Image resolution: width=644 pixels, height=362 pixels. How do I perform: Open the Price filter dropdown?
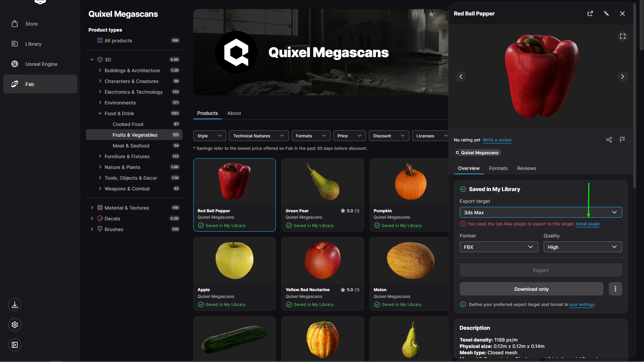349,136
